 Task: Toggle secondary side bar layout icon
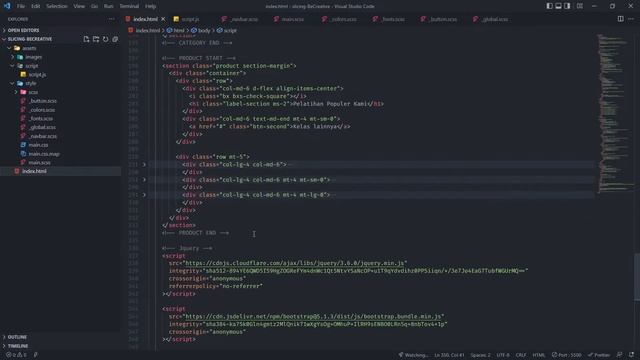[567, 6]
